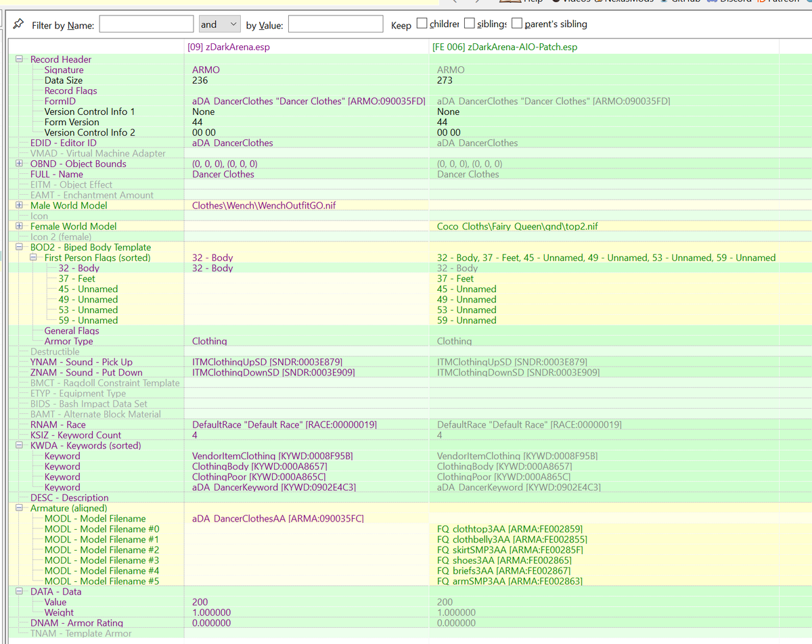
Task: Click patch column First Person Flags summary
Action: click(606, 258)
